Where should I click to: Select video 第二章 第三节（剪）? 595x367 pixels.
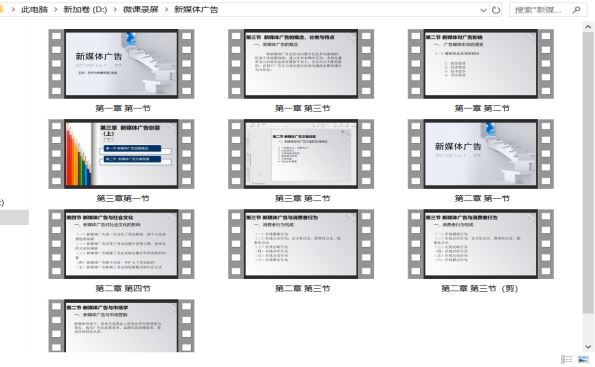pos(481,251)
